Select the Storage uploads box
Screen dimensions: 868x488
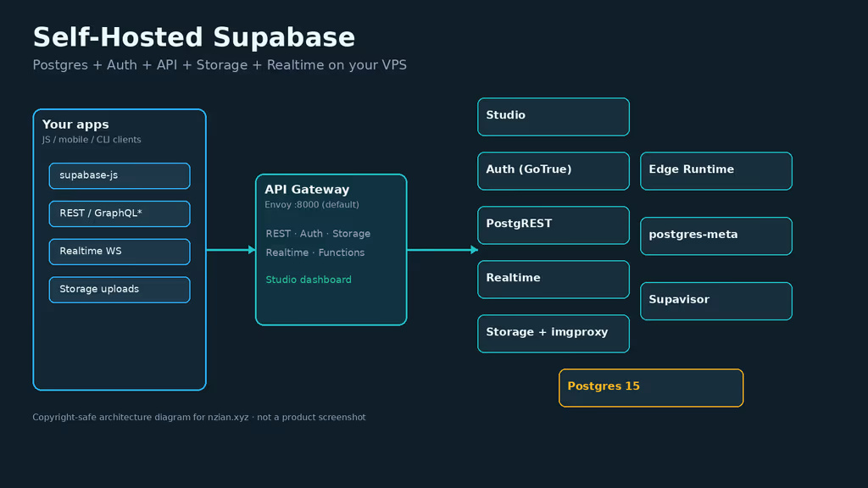(120, 290)
